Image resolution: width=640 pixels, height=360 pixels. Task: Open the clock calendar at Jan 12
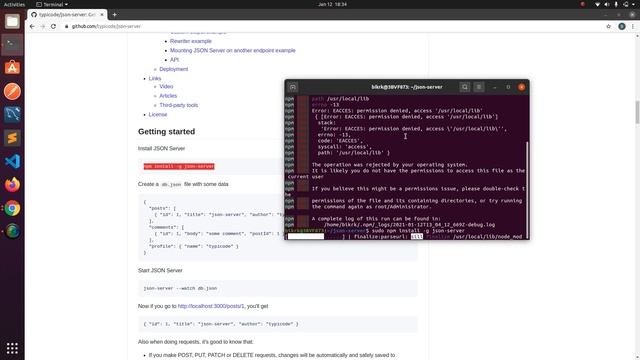coord(332,4)
